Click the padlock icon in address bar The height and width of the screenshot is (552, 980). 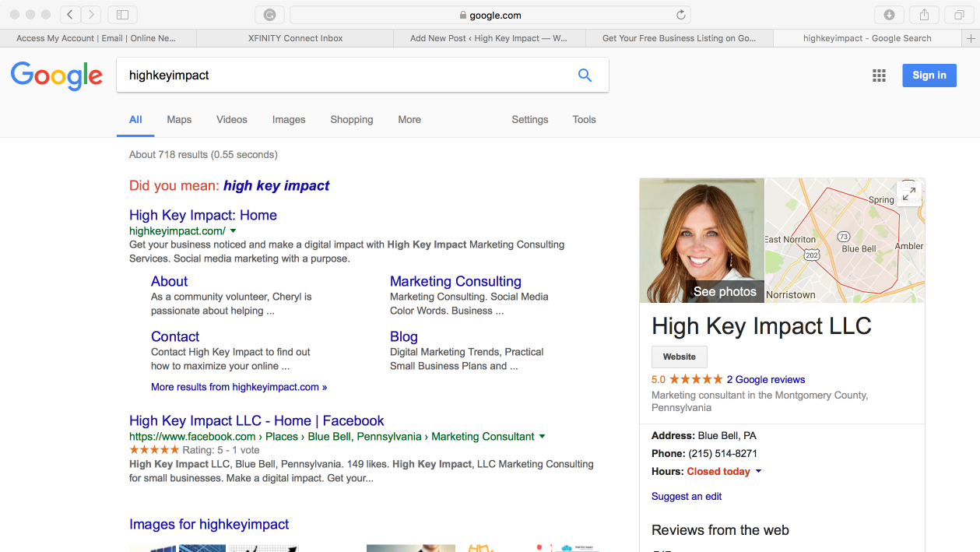coord(463,15)
